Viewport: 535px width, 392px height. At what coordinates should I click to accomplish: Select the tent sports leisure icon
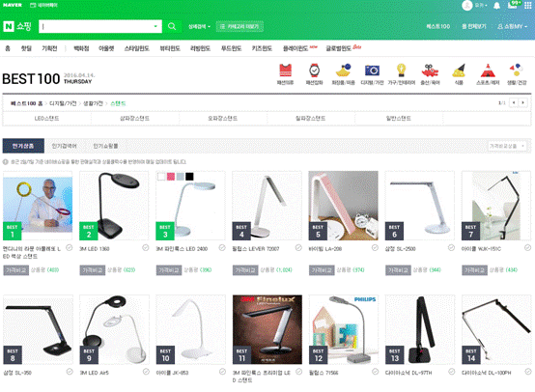(488, 73)
